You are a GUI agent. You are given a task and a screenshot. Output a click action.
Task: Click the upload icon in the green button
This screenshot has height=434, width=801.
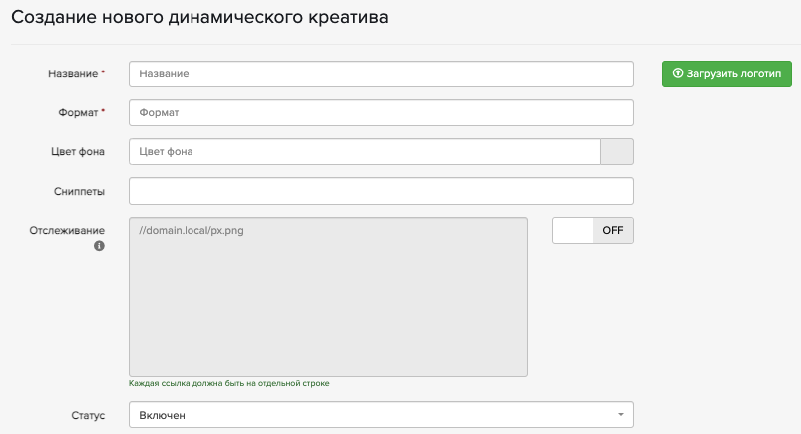pos(677,74)
